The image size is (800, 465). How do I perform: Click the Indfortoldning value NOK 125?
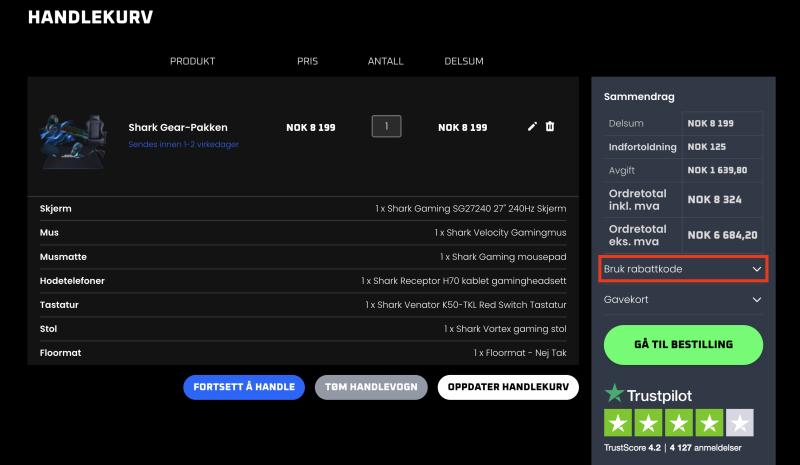(x=707, y=147)
